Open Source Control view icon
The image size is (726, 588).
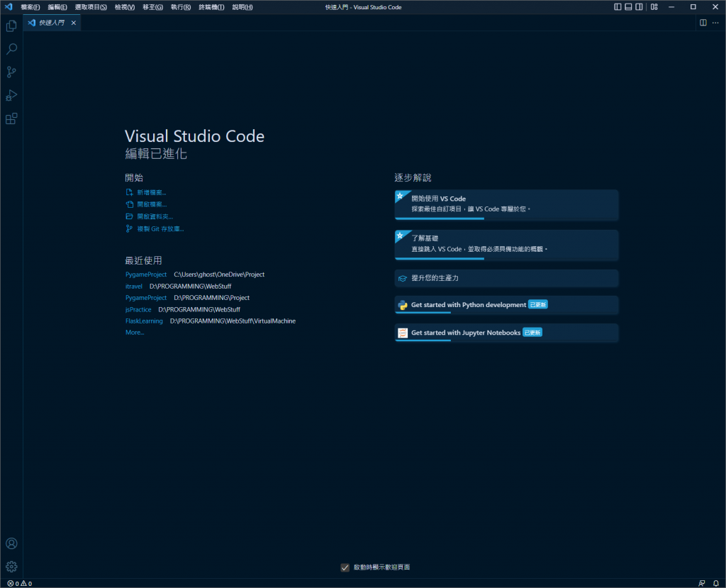[11, 72]
